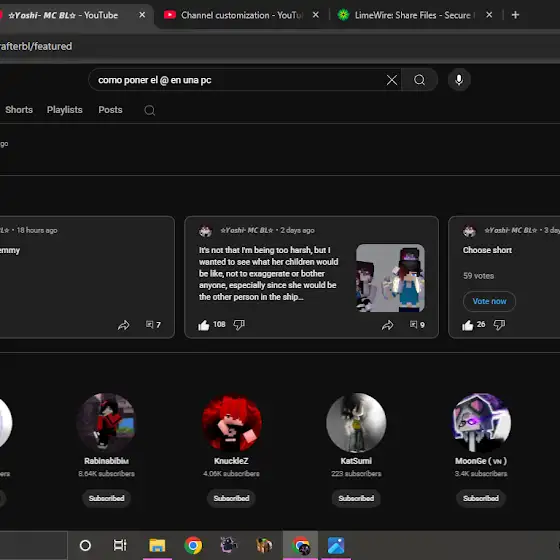Open the MoonGe (VN) channel name
This screenshot has width=560, height=560.
point(481,461)
